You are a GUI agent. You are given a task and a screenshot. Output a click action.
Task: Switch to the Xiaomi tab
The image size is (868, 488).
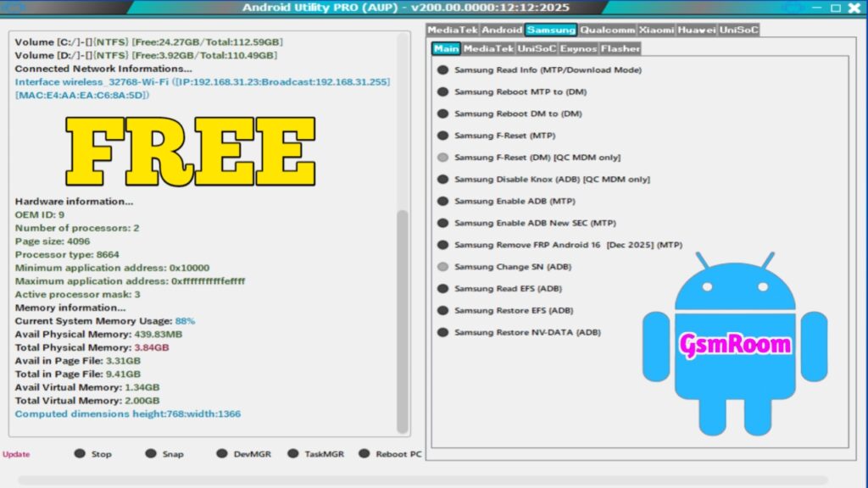coord(656,30)
